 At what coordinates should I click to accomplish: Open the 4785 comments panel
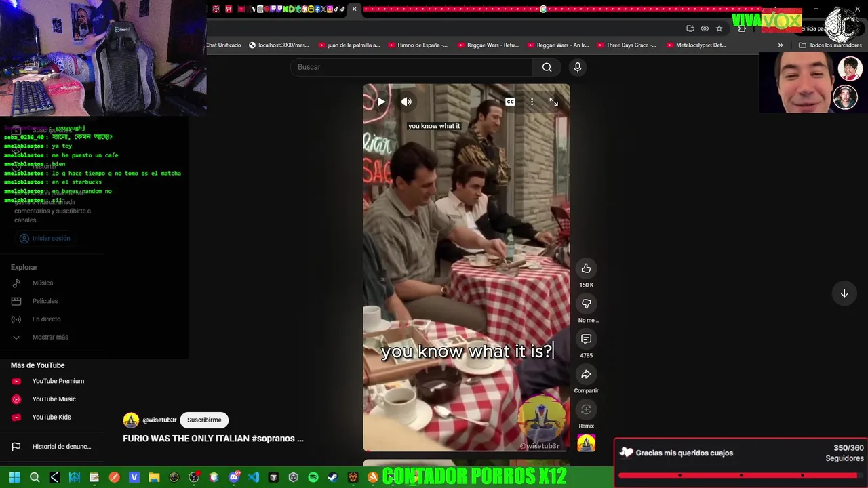(x=586, y=339)
